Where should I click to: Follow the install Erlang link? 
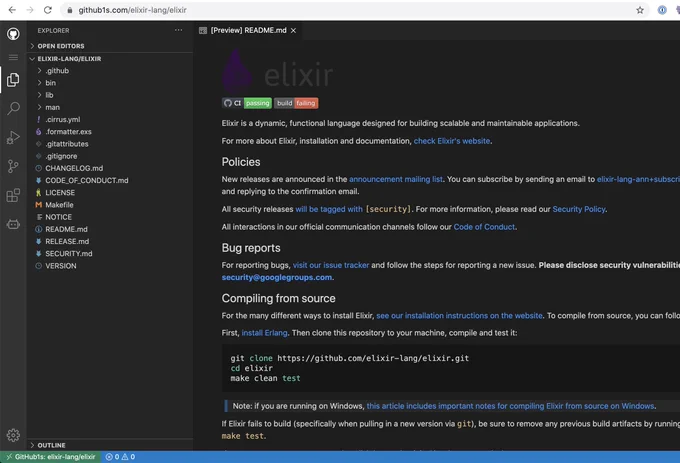[265, 333]
